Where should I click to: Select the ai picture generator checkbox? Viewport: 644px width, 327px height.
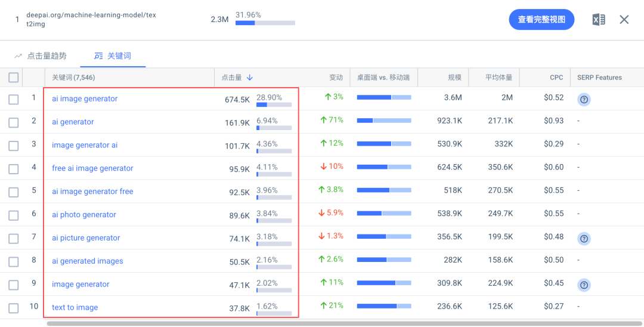(x=14, y=239)
